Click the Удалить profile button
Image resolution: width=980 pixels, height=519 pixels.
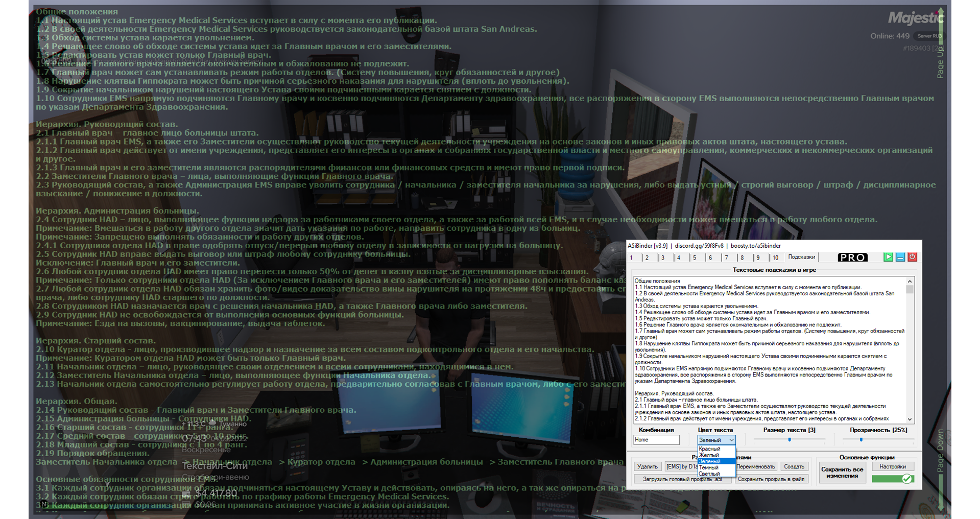pos(648,466)
